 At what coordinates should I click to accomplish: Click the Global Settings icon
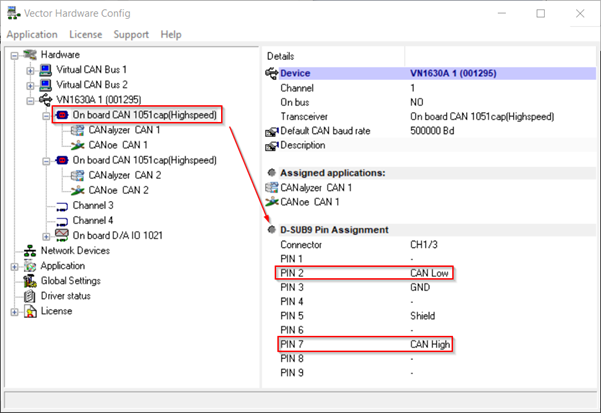30,281
